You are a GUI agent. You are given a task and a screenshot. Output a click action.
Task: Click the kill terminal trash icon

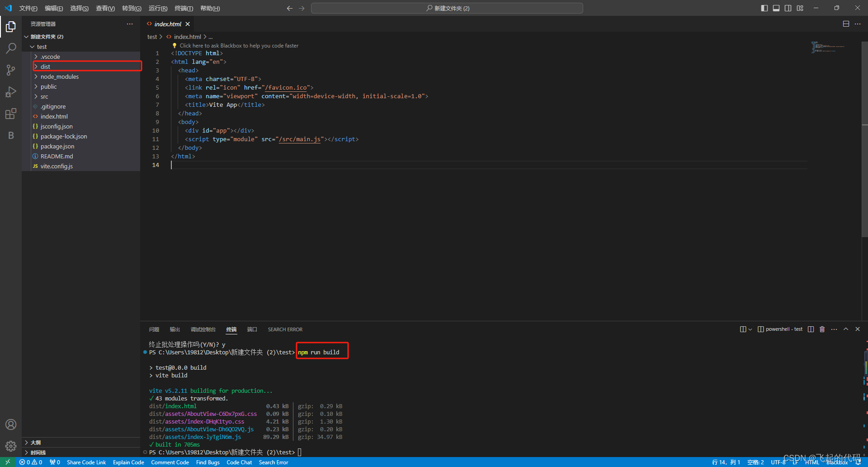click(x=822, y=329)
